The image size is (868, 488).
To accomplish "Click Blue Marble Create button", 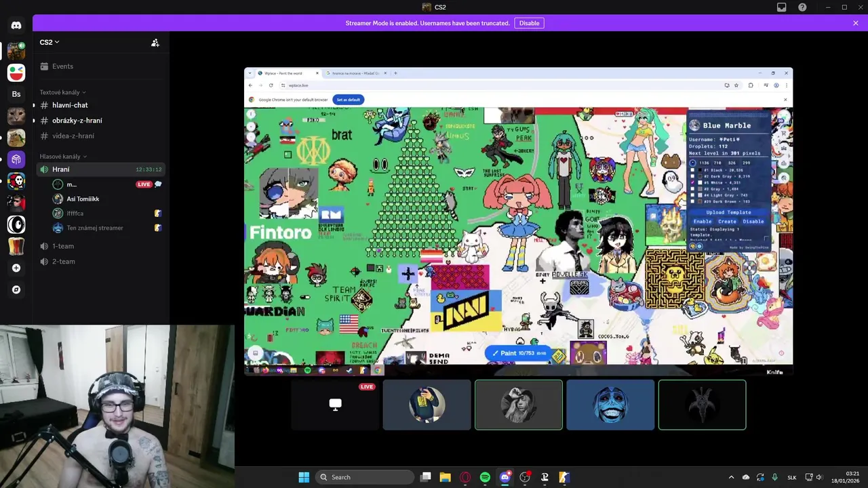I will [x=727, y=222].
